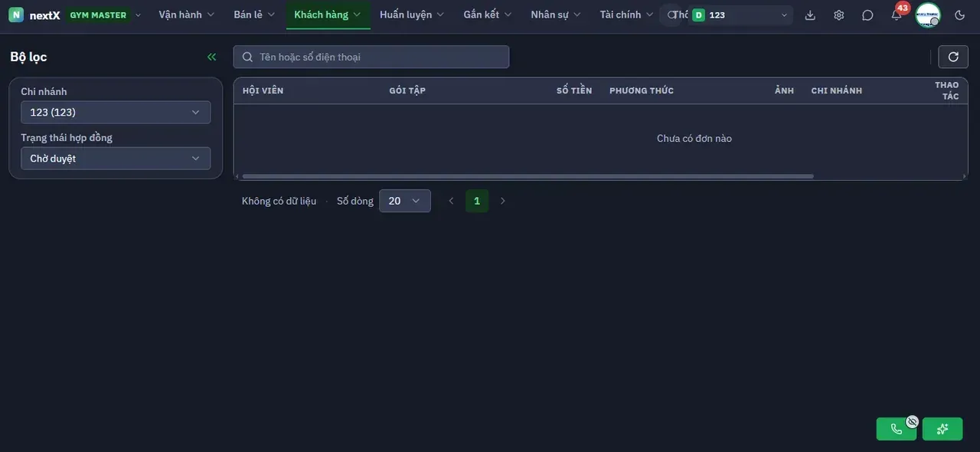Screen dimensions: 980x452
Task: Click the refresh icon above the table
Action: point(953,57)
